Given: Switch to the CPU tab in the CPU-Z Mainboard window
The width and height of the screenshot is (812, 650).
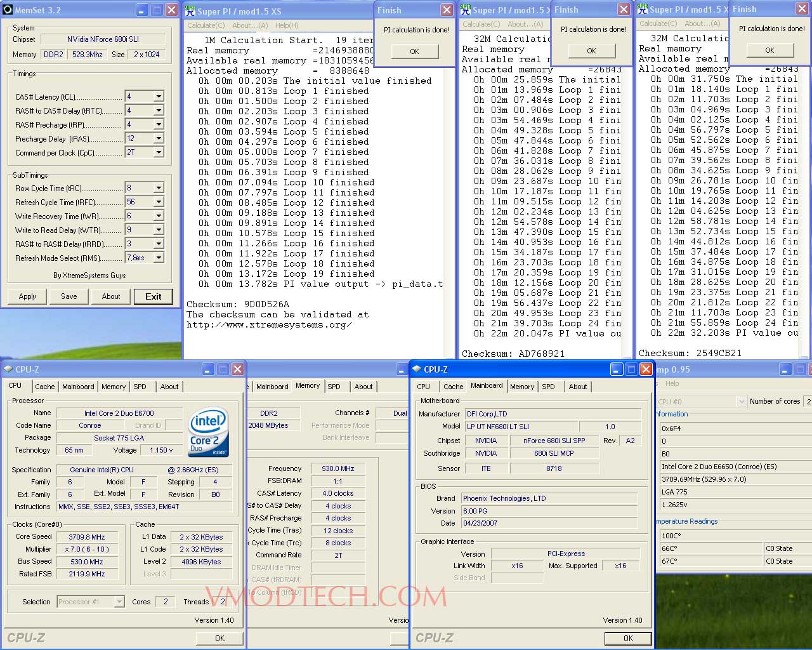Looking at the screenshot, I should coord(424,387).
